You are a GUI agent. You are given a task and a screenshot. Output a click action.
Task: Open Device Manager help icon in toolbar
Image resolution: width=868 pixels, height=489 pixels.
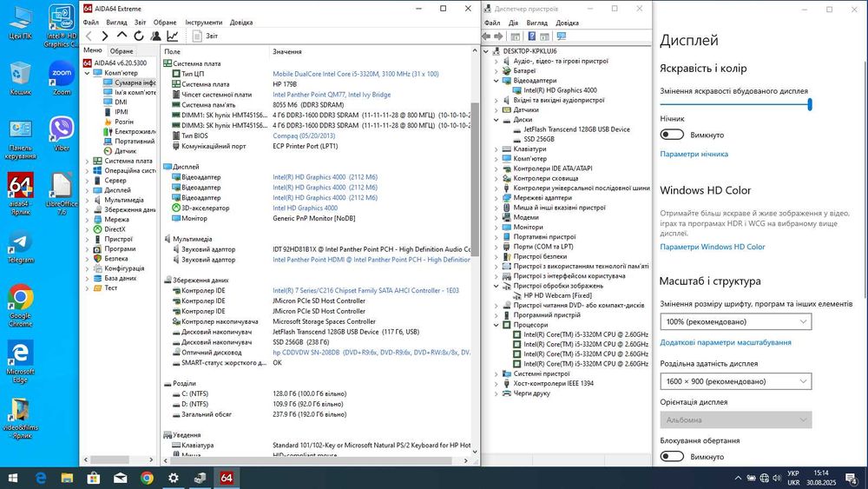pos(531,36)
